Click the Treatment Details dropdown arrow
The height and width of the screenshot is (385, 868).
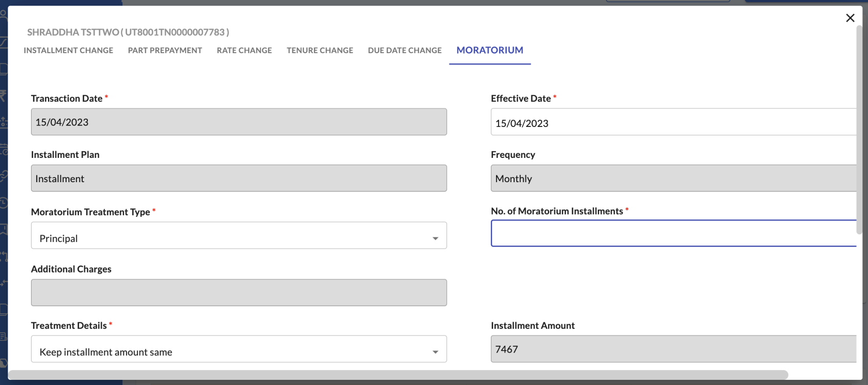(x=436, y=352)
